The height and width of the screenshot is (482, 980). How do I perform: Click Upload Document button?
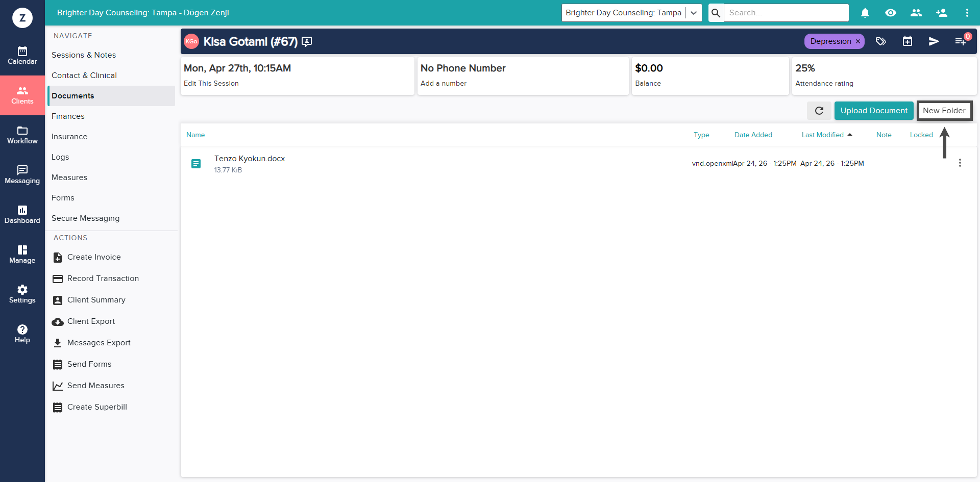[874, 111]
